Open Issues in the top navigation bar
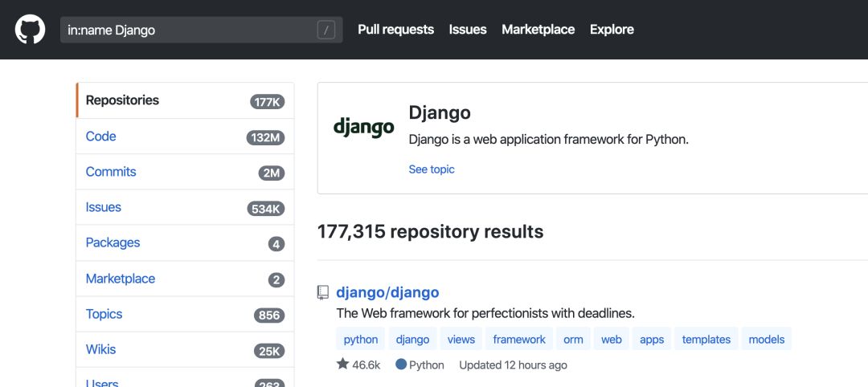 pos(468,29)
